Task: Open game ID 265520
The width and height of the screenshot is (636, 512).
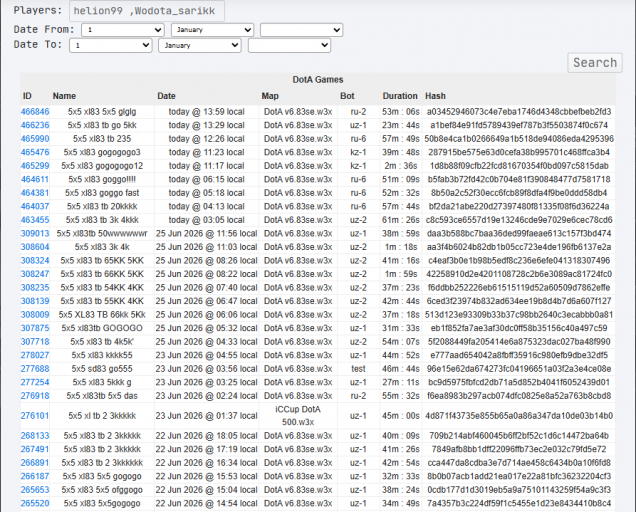Action: coord(35,503)
